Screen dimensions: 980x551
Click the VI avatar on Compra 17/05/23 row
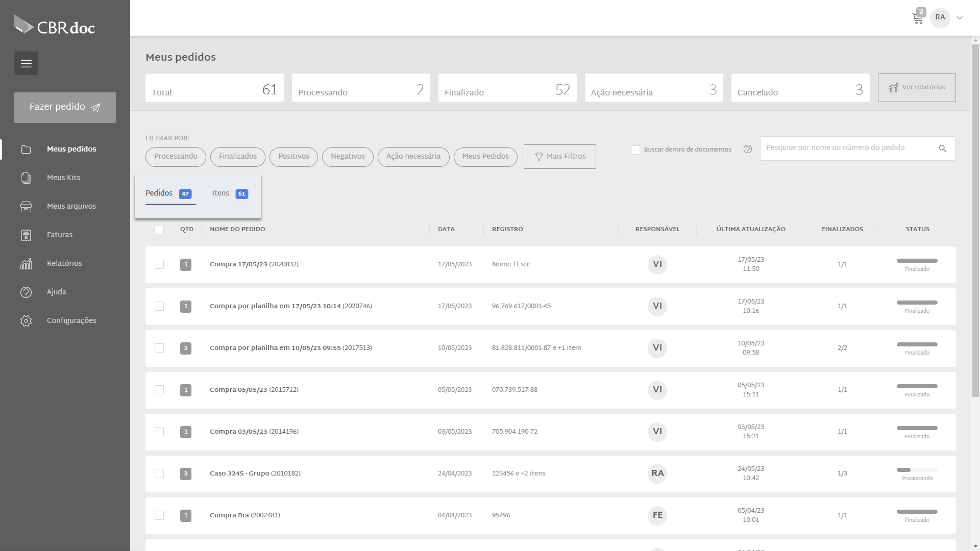click(657, 264)
